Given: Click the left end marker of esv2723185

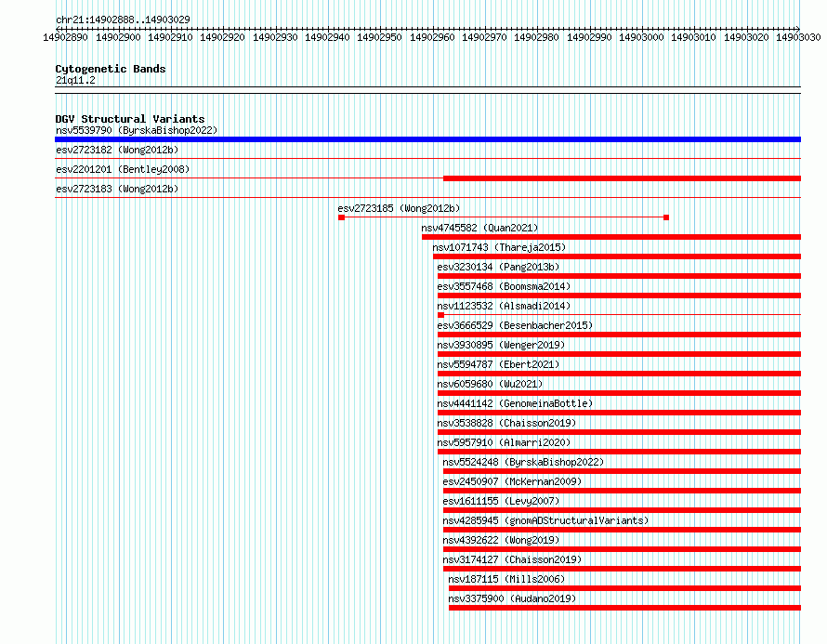Looking at the screenshot, I should pos(341,217).
